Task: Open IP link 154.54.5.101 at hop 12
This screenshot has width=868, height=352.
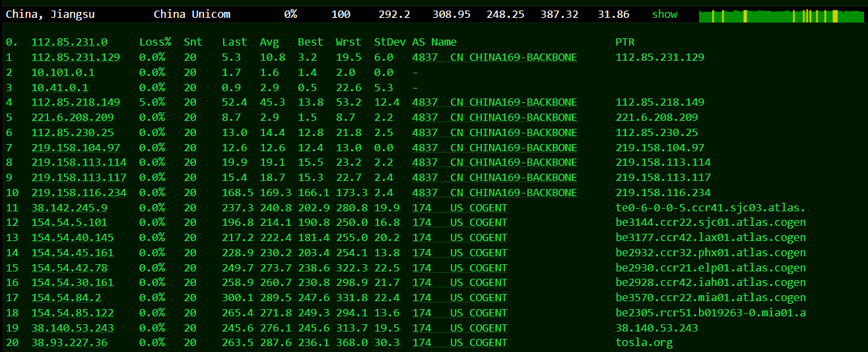Action: pyautogui.click(x=69, y=223)
